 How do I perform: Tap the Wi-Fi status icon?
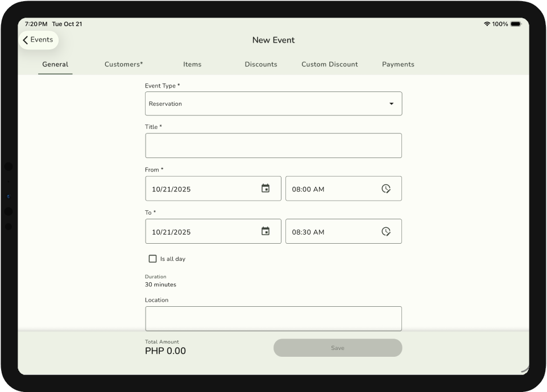click(487, 24)
